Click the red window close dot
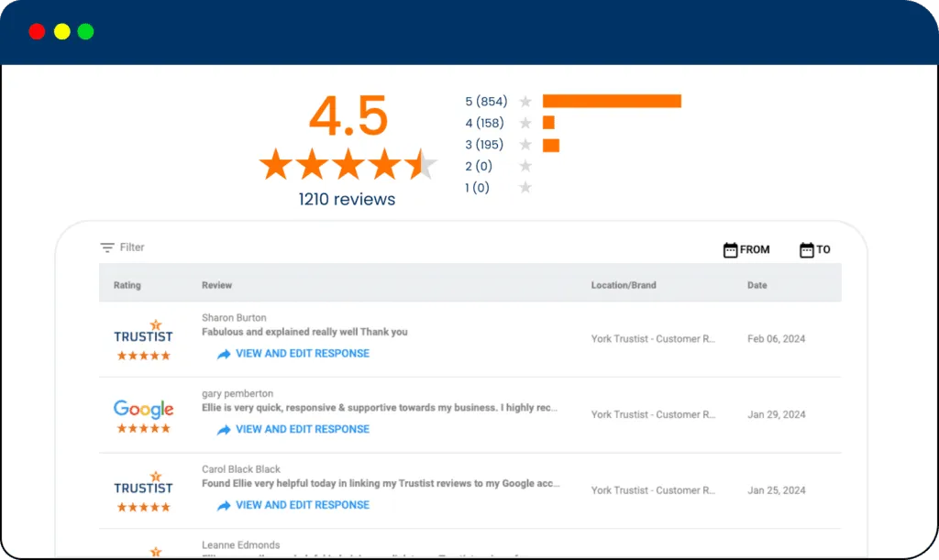Viewport: 939px width, 560px height. pos(37,31)
